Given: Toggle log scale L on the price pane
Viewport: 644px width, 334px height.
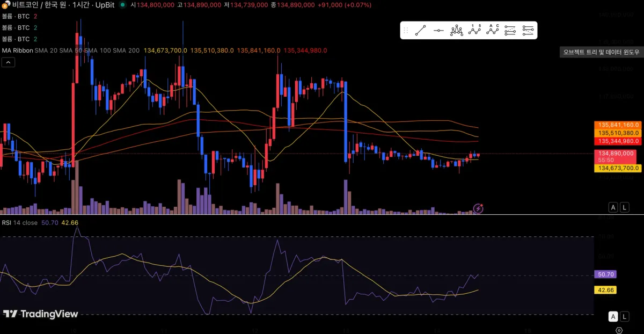Looking at the screenshot, I should click(x=625, y=207).
